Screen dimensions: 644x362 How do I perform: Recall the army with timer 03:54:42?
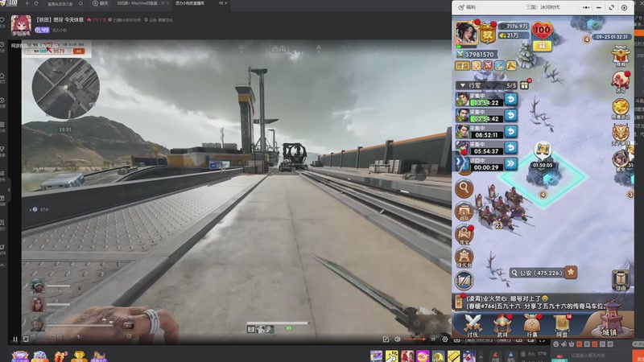(x=510, y=115)
